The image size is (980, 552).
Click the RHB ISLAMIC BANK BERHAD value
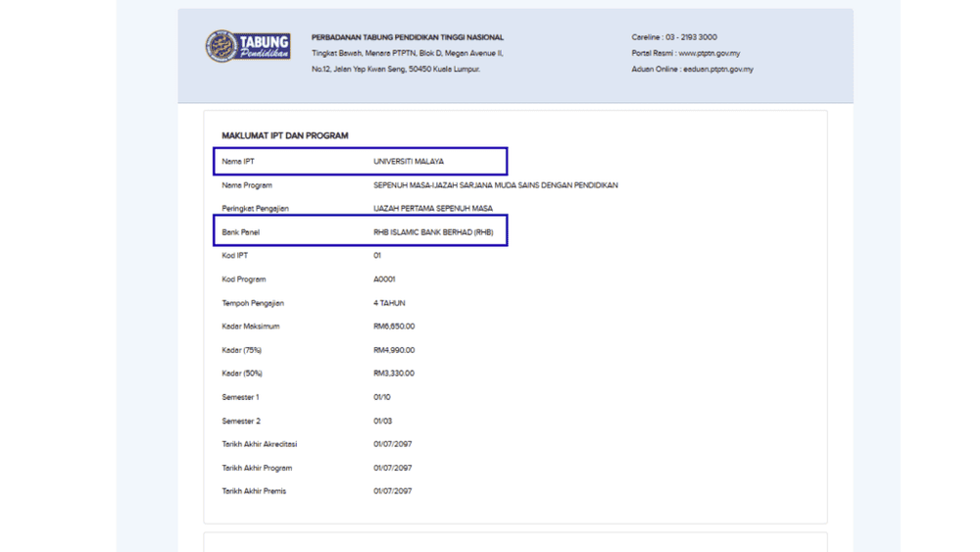[x=433, y=232]
